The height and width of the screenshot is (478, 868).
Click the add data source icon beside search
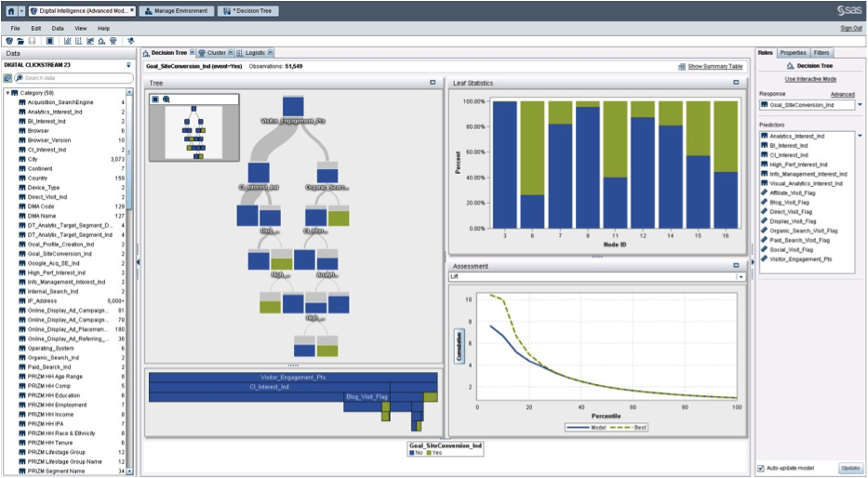coord(7,78)
